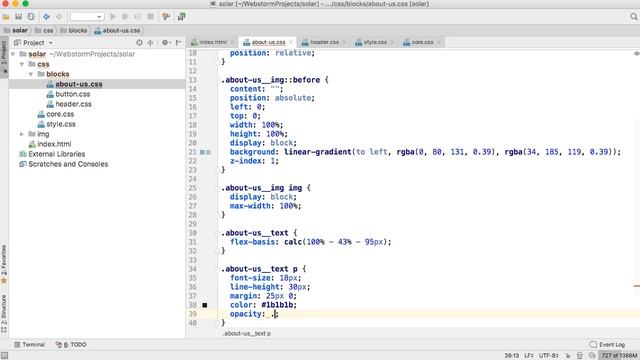Toggle read-only lock icon in status bar
This screenshot has width=640, height=360.
[568, 356]
